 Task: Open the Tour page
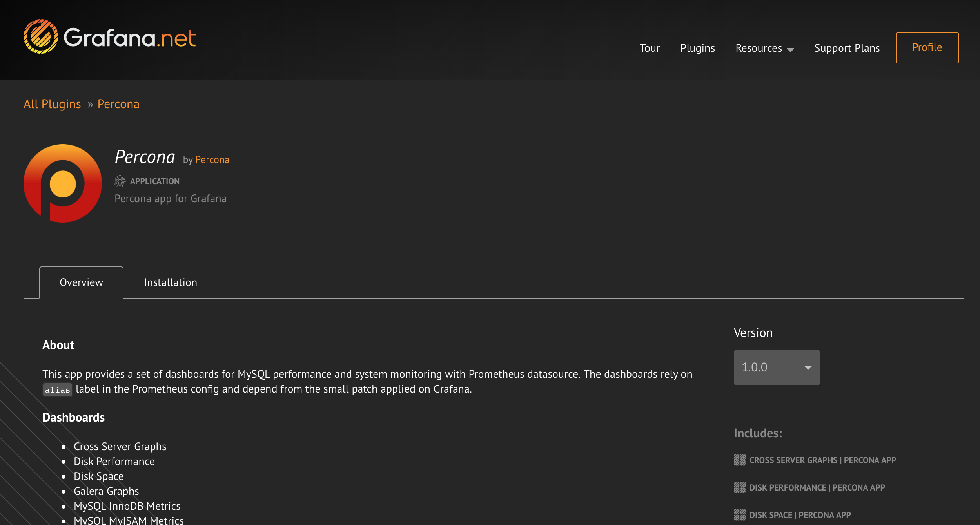(x=650, y=48)
